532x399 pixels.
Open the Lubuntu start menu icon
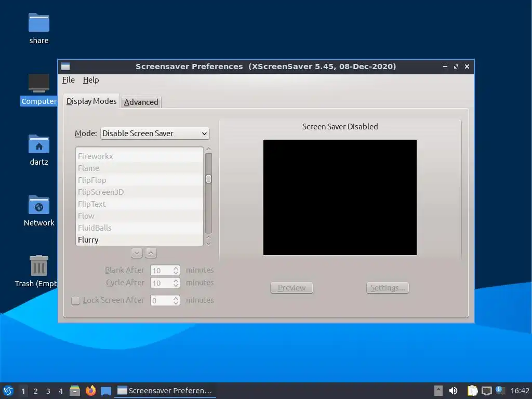coord(8,391)
